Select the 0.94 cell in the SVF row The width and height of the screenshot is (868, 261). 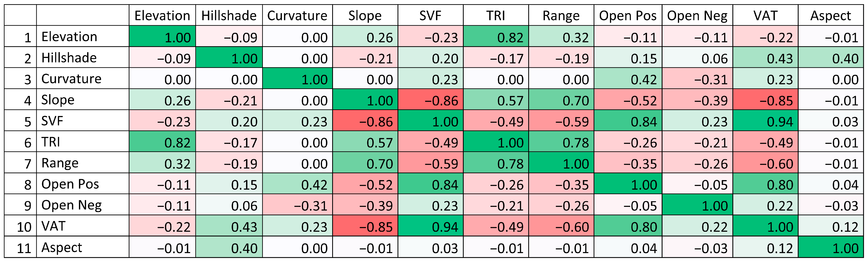pos(765,121)
